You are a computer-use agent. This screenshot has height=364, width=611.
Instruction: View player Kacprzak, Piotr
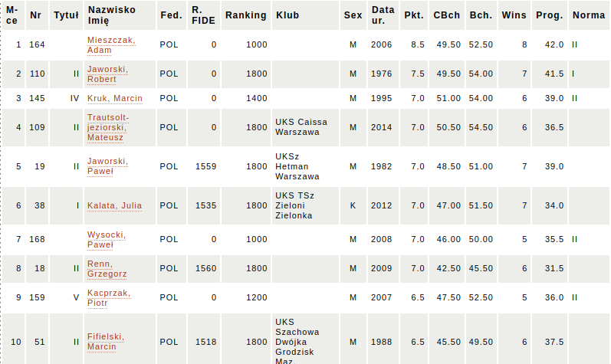coord(109,297)
